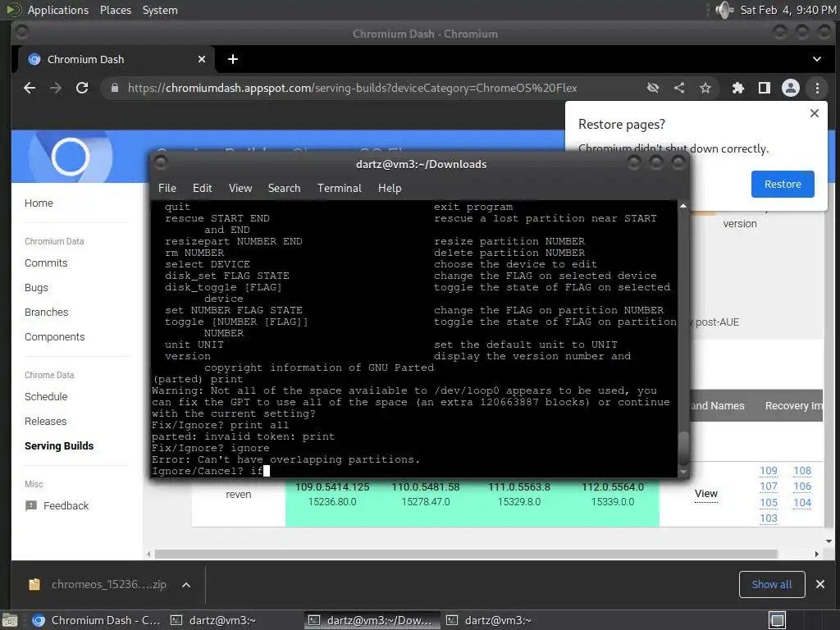Open the Home link in sidebar
Screen dimensions: 840x630
click(x=39, y=203)
